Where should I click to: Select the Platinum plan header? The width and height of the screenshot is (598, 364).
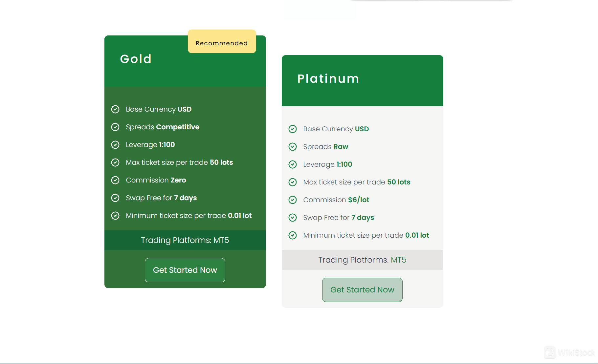[x=328, y=78]
